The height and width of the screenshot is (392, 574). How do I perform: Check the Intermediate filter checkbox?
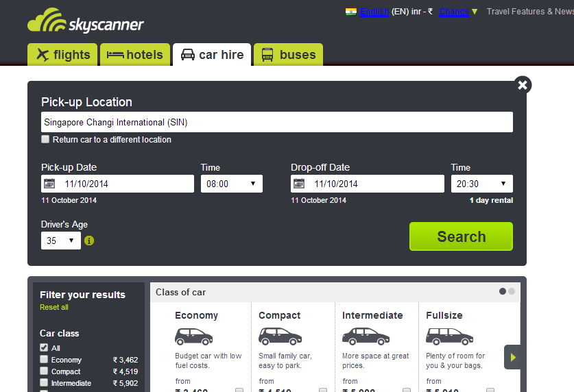(44, 382)
